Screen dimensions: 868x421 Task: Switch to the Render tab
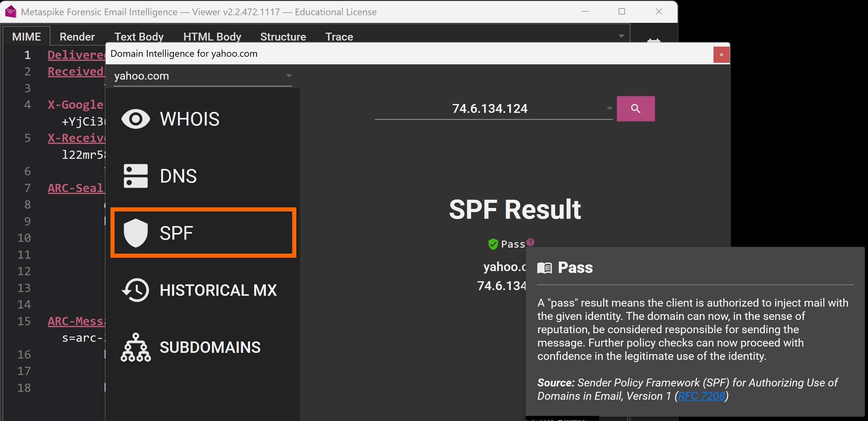pyautogui.click(x=77, y=36)
